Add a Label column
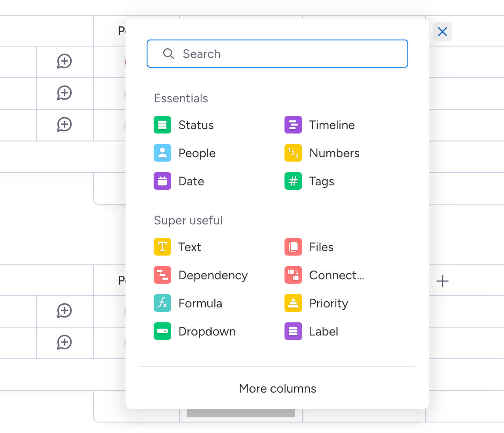 (x=324, y=332)
